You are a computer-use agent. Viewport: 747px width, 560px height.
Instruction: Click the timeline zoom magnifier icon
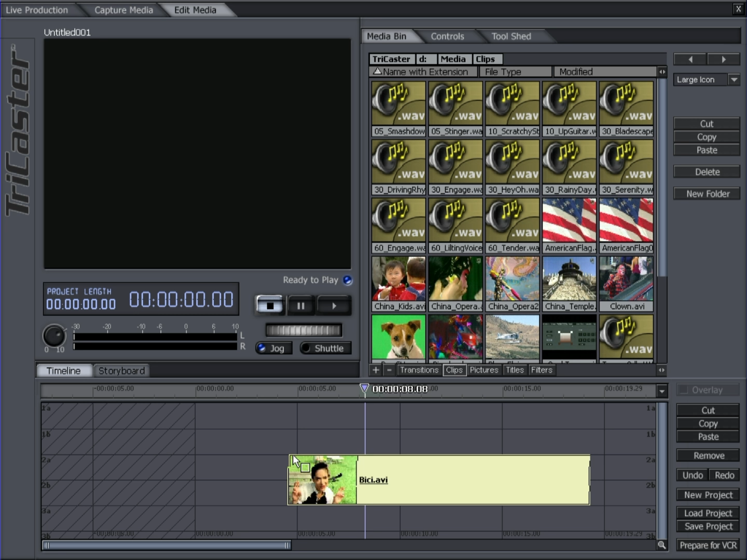point(662,544)
